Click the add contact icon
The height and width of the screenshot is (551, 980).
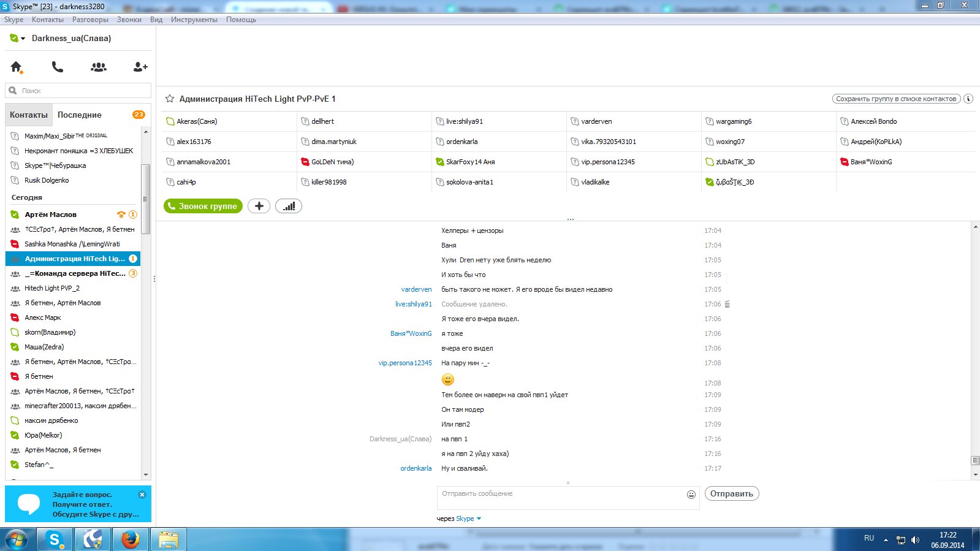pyautogui.click(x=140, y=67)
